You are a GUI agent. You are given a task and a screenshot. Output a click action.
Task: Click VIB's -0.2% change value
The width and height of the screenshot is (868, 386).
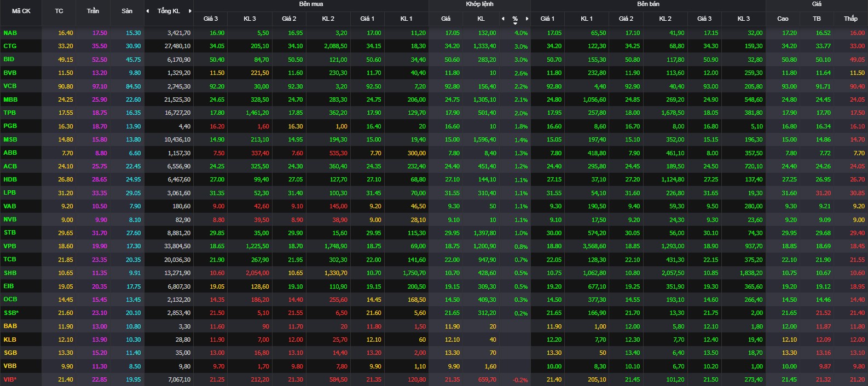coord(520,380)
